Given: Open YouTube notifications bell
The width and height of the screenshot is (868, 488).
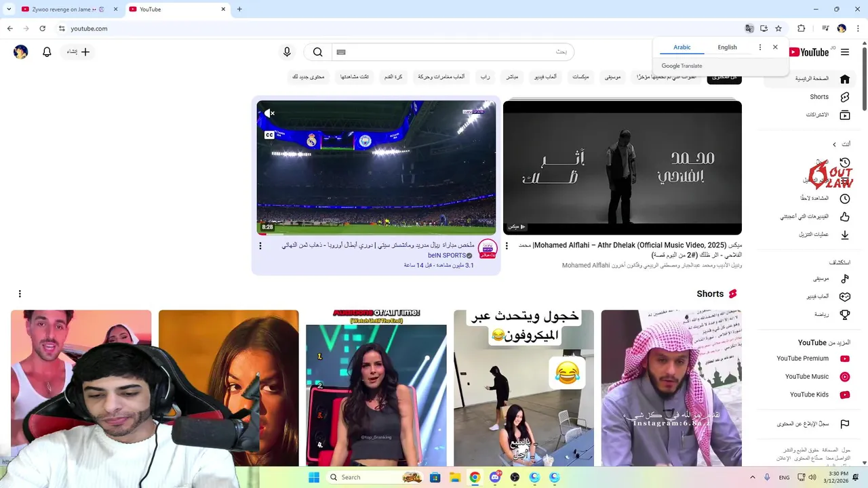Looking at the screenshot, I should click(47, 52).
